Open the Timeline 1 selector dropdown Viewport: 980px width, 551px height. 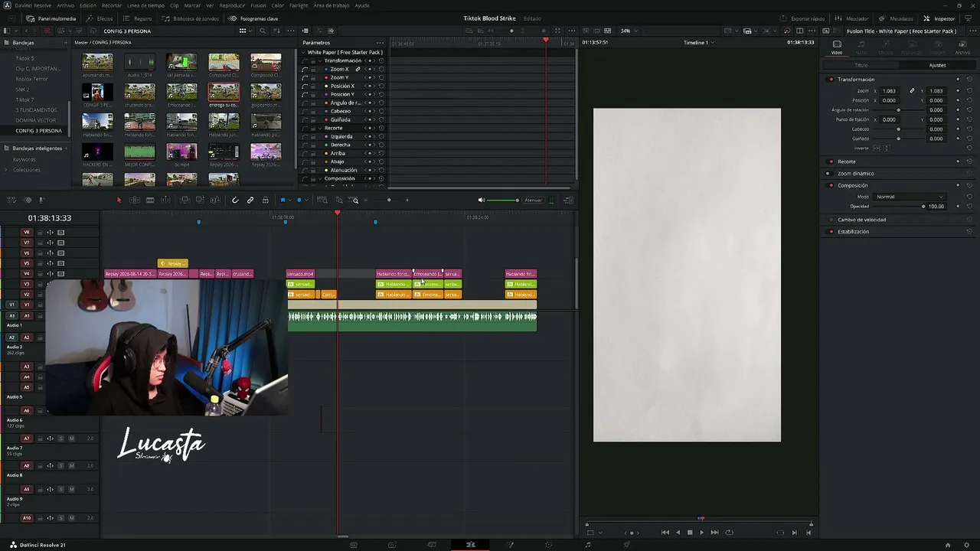coord(699,43)
